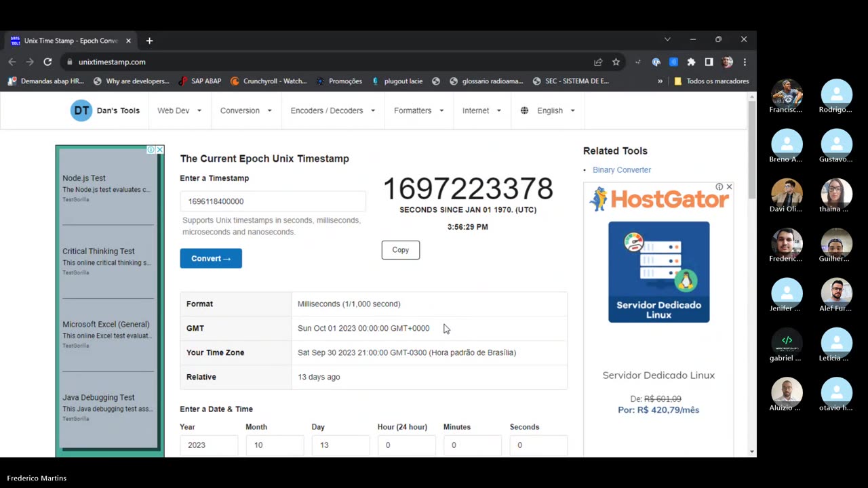Open the Chrome profile avatar
The width and height of the screenshot is (868, 488).
(x=727, y=62)
